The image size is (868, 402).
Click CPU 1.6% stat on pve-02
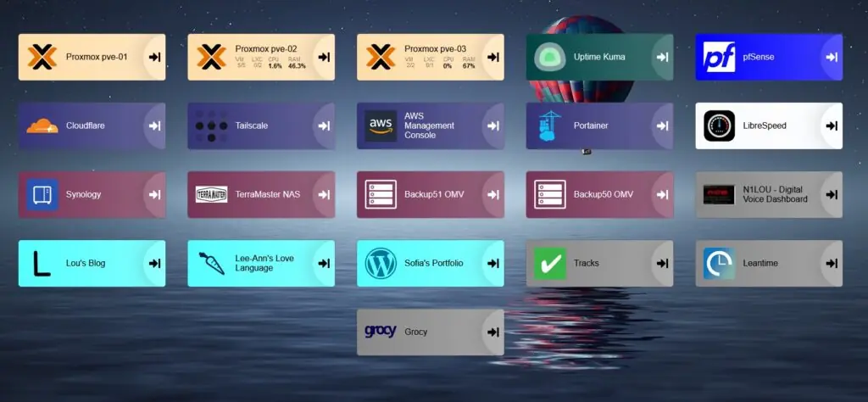tap(275, 62)
